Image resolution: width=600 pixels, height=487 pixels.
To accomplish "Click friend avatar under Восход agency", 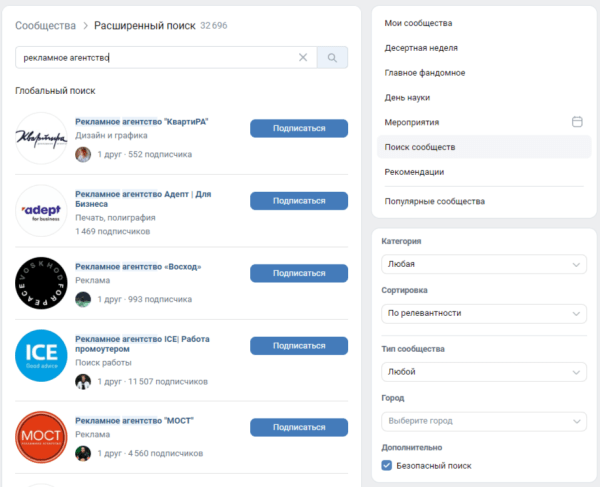I will point(83,299).
